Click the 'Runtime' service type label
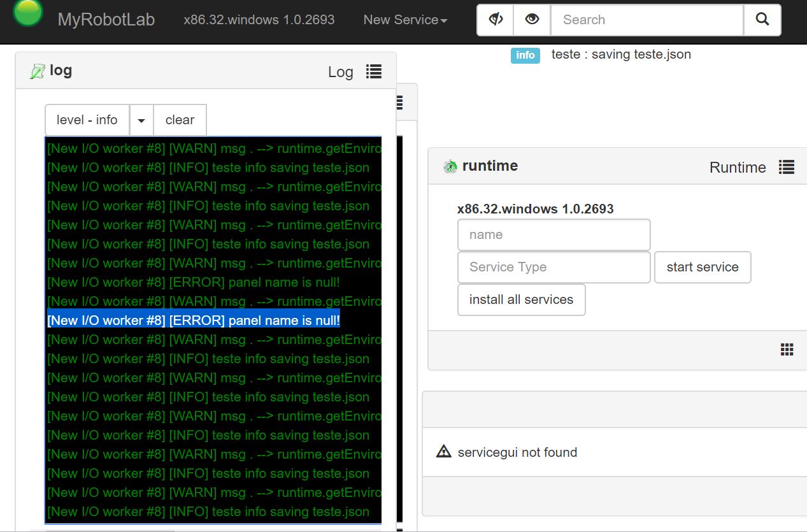Viewport: 807px width, 532px height. click(738, 168)
